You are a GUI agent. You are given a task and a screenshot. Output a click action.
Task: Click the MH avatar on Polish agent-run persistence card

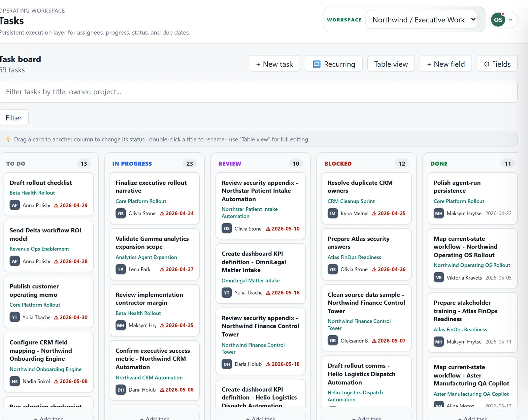[439, 213]
